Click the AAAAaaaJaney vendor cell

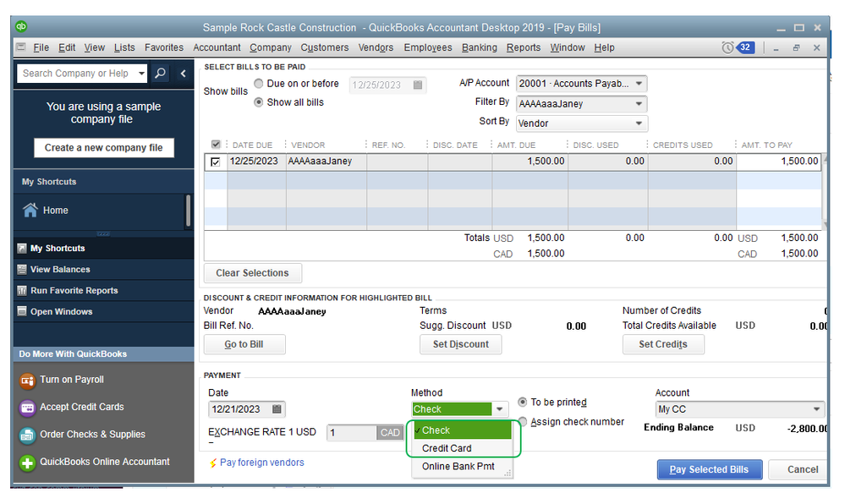326,162
